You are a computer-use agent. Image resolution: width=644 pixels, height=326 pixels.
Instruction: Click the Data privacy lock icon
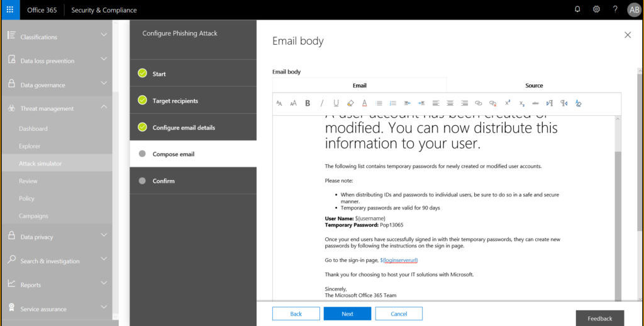coord(11,235)
